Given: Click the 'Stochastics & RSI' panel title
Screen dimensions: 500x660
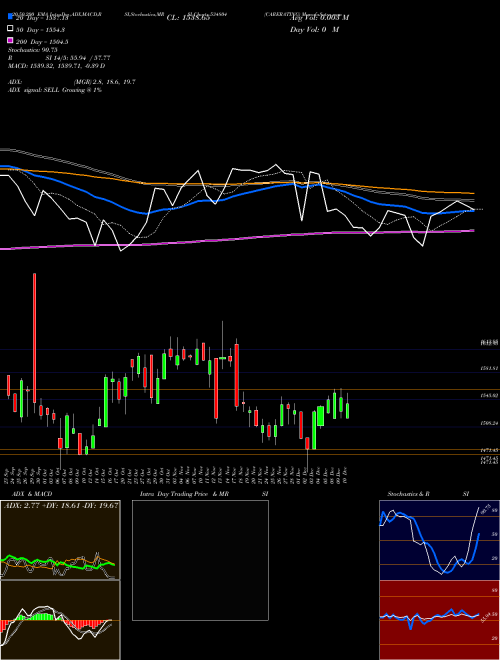Looking at the screenshot, I should pyautogui.click(x=428, y=494).
